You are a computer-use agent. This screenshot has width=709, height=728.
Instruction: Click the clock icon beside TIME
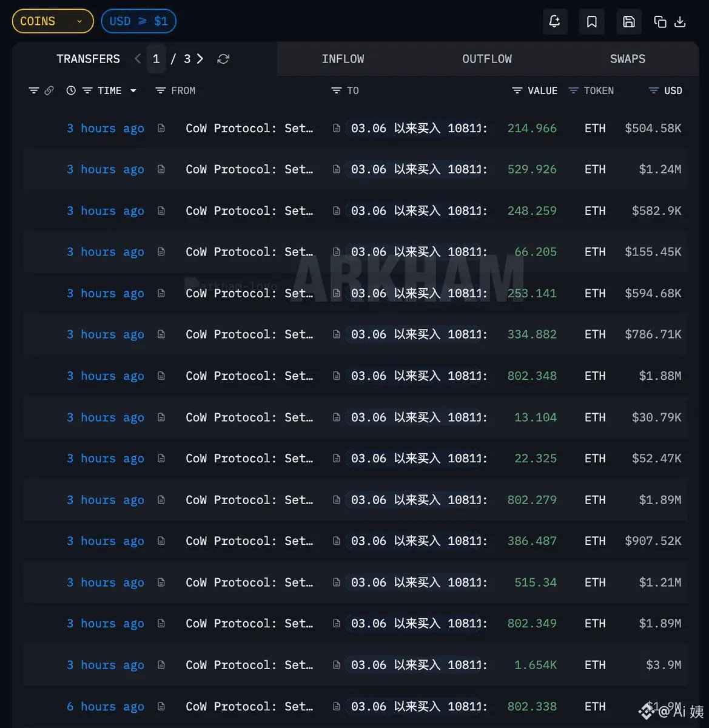pos(71,90)
